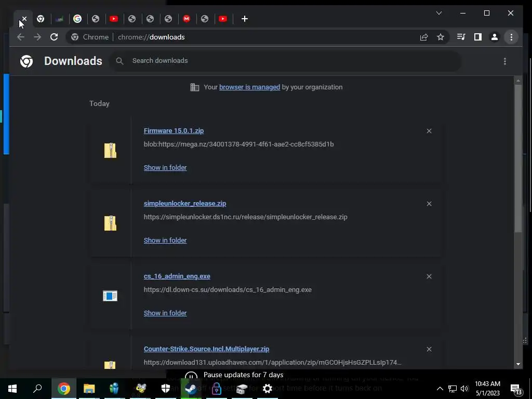Click the Search downloads field

tap(285, 61)
